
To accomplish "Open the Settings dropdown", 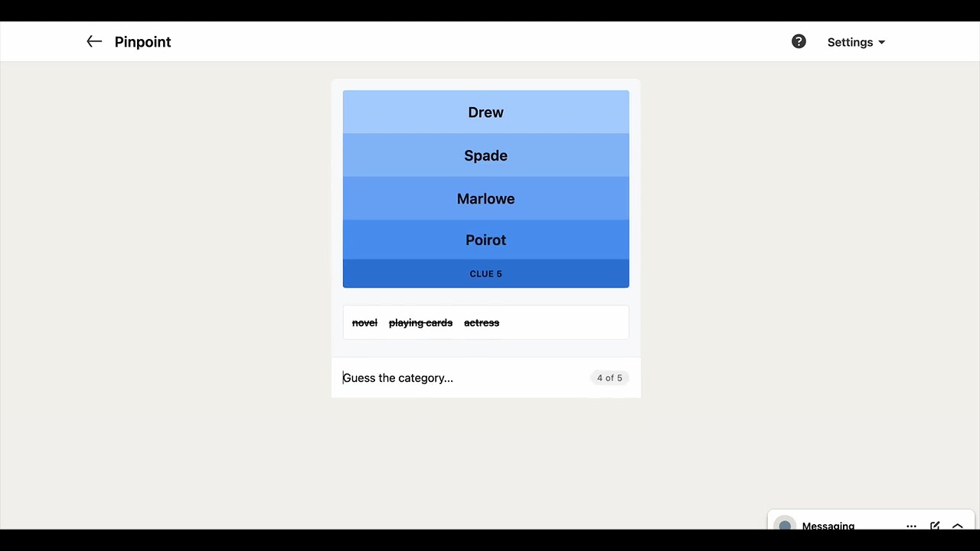I will (x=856, y=42).
